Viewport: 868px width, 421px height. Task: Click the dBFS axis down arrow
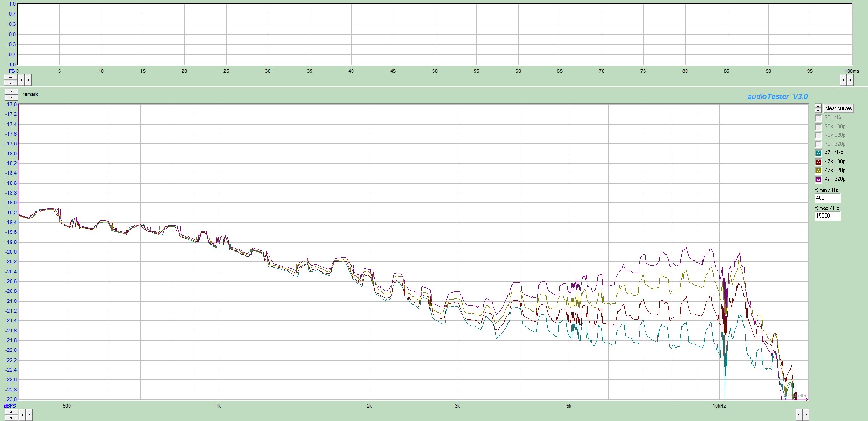tap(11, 417)
